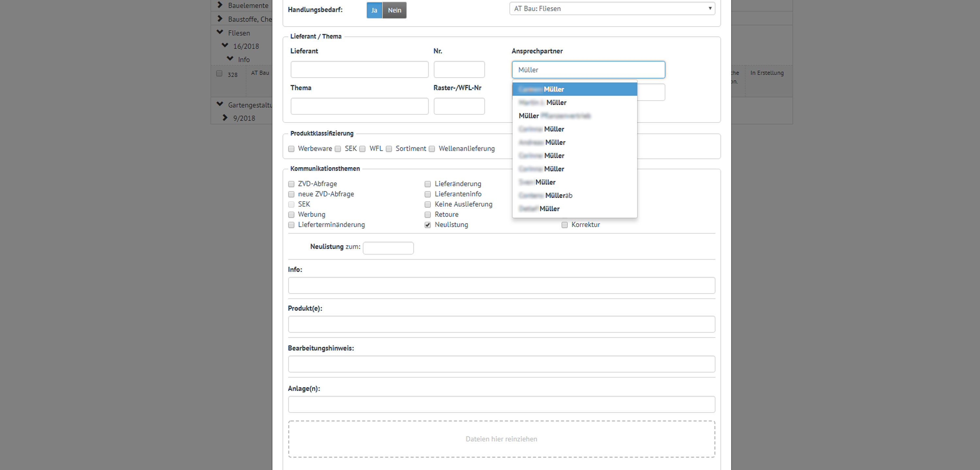Select row 328 checkbox in list
Viewport: 980px width, 470px height.
click(219, 73)
